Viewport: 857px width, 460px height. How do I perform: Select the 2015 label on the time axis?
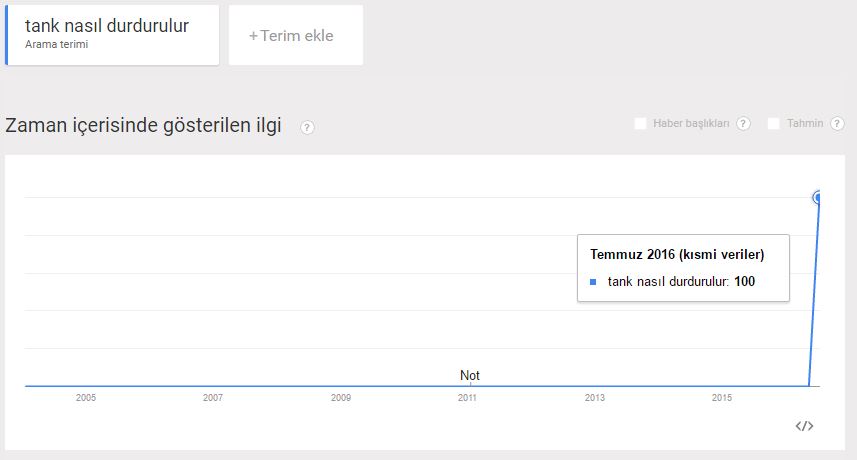tap(722, 398)
